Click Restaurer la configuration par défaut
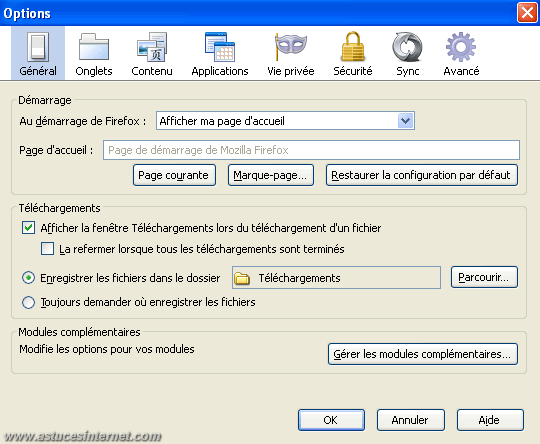Viewport: 540px width, 444px height. pos(422,175)
